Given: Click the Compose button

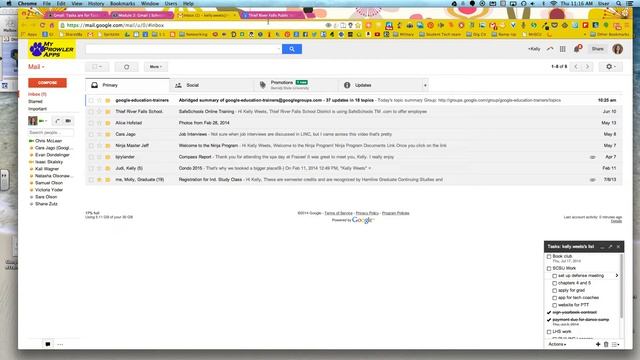Looking at the screenshot, I should pos(47,83).
